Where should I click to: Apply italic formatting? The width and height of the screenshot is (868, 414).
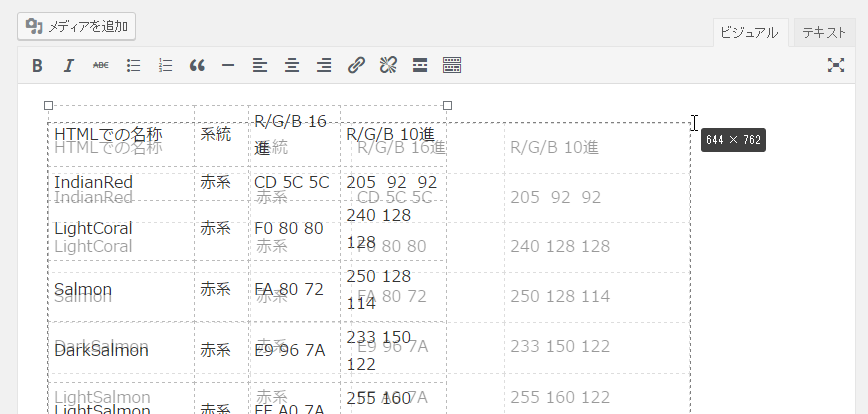tap(69, 66)
